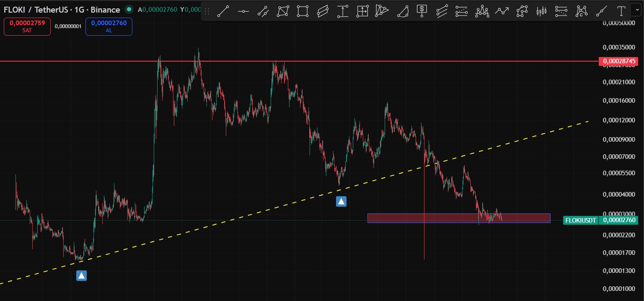The image size is (644, 301).
Task: Select the horizontal line tool
Action: (243, 11)
